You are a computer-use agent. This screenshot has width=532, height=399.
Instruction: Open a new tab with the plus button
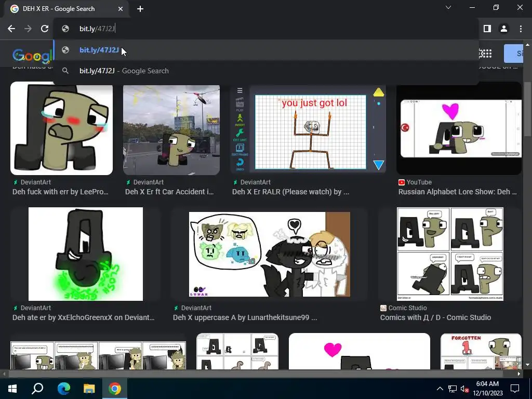[x=140, y=9]
